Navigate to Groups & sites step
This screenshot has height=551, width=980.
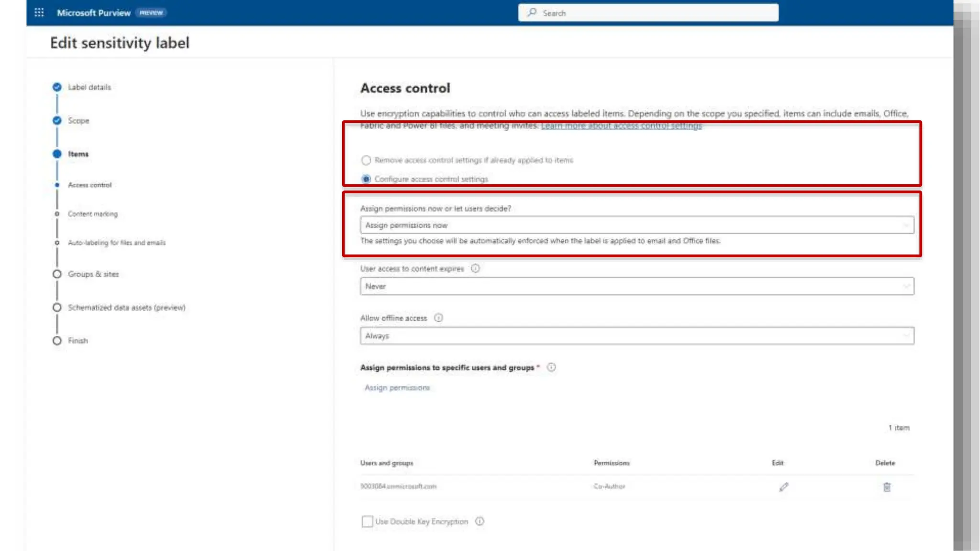[x=93, y=274]
